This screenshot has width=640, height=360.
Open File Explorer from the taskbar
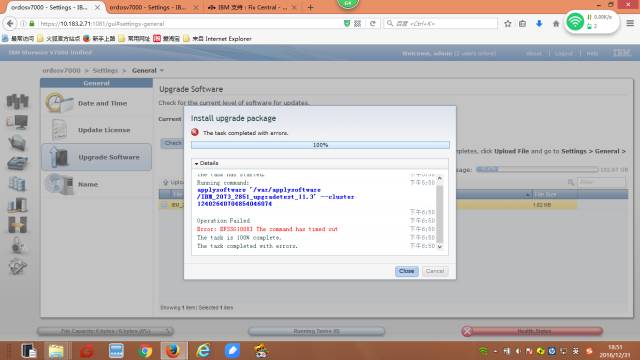tap(56, 351)
